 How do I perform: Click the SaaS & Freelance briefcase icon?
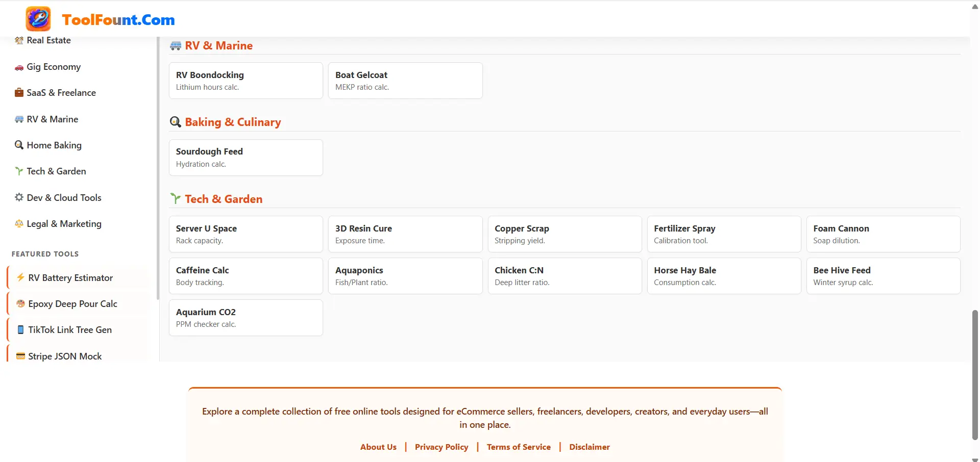19,93
